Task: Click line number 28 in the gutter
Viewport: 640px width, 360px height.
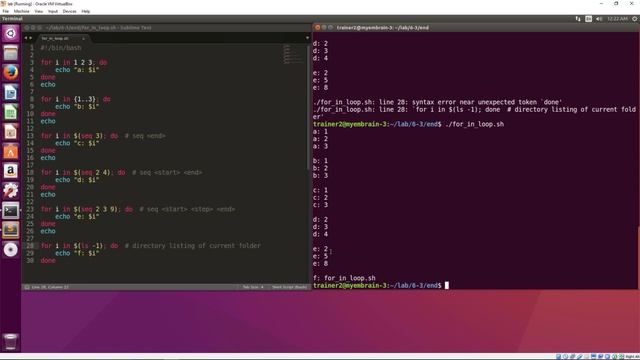Action: click(x=30, y=246)
